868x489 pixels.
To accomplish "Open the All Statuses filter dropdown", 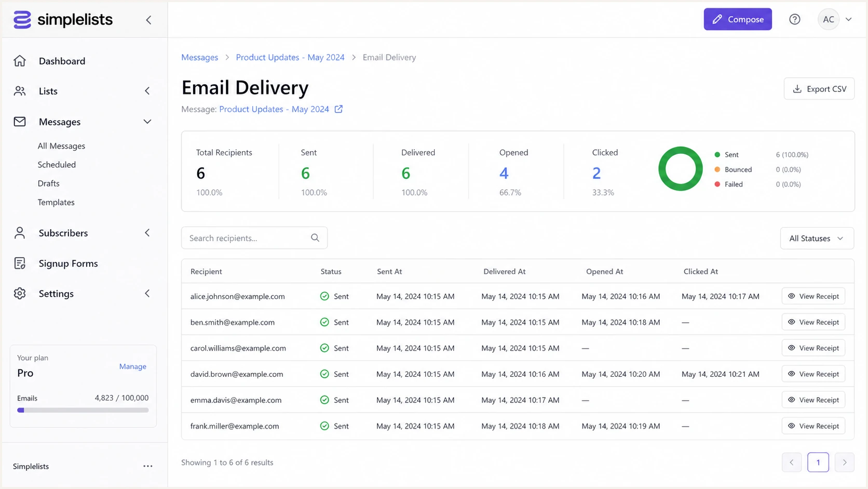I will pos(817,239).
